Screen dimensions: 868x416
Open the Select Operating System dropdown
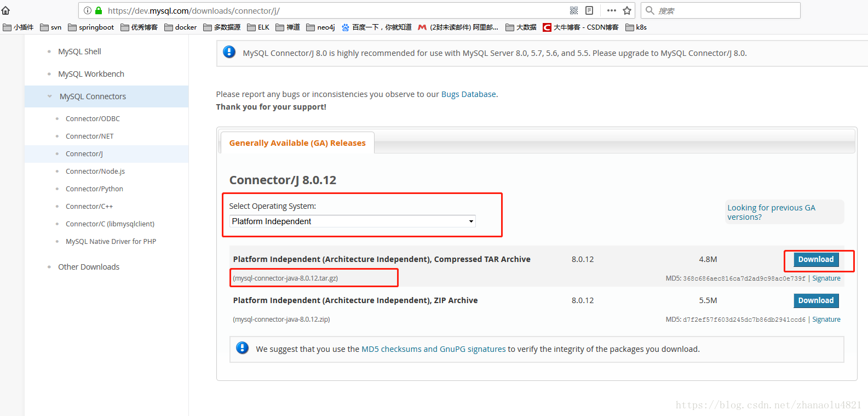click(352, 221)
